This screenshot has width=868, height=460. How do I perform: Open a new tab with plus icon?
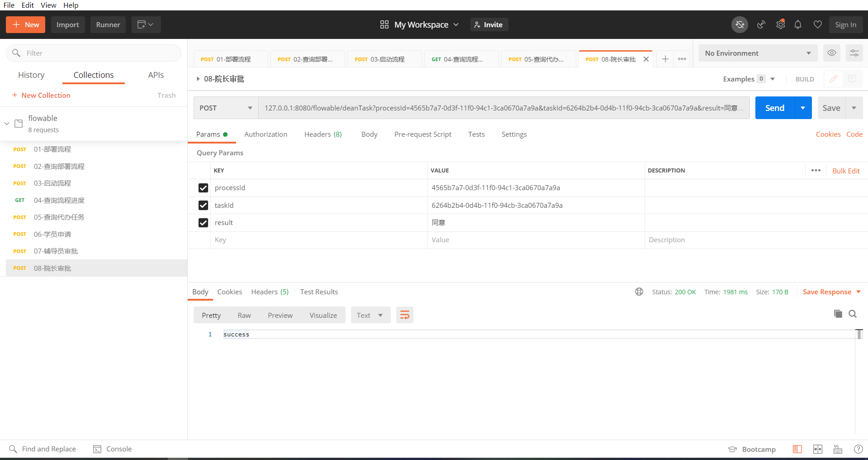point(665,59)
